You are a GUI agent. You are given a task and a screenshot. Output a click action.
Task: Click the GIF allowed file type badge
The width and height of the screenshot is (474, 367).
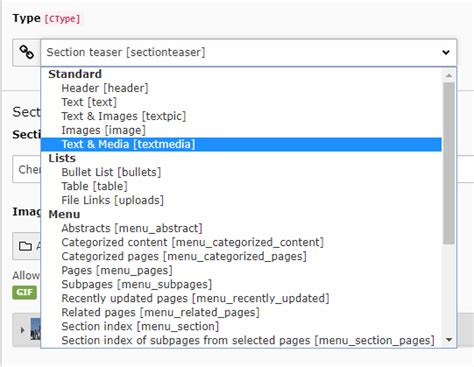point(25,292)
